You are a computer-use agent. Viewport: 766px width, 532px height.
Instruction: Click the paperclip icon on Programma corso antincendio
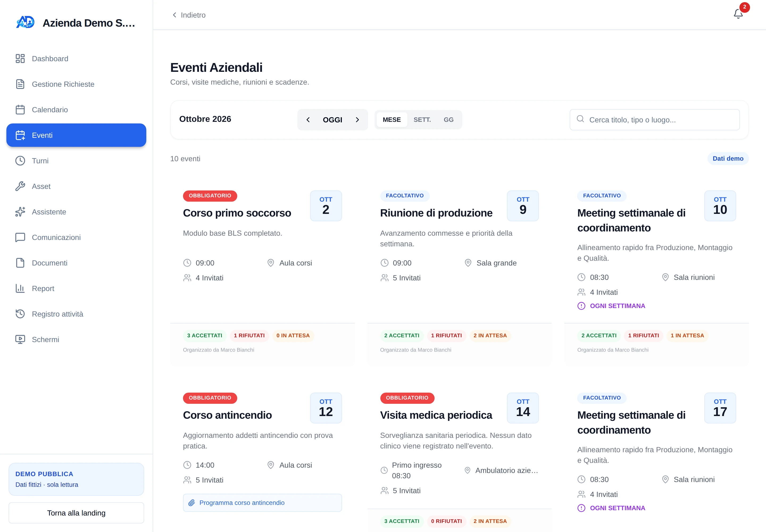tap(192, 503)
